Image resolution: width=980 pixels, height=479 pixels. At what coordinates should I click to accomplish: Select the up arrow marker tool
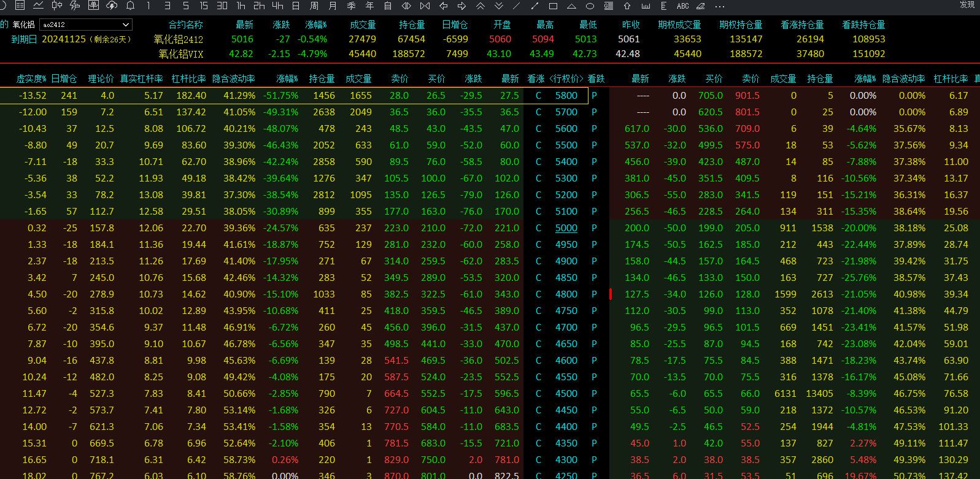pos(627,6)
